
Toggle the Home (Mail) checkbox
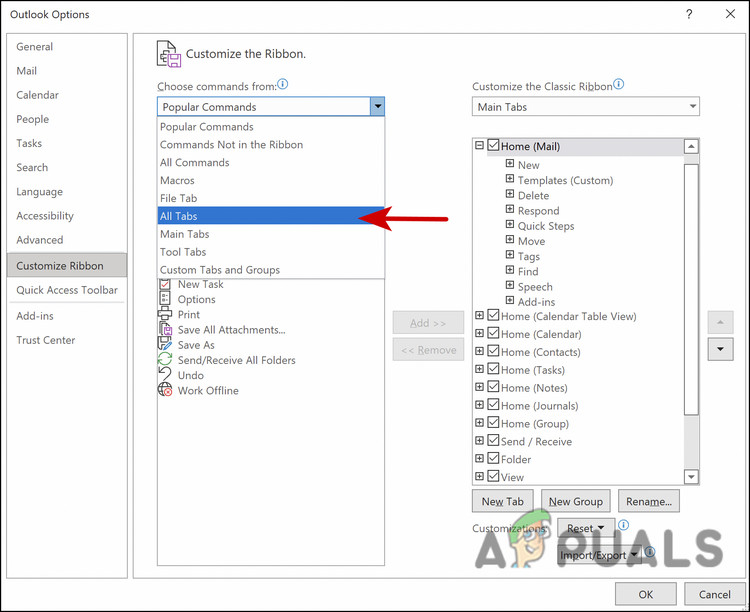(x=493, y=145)
